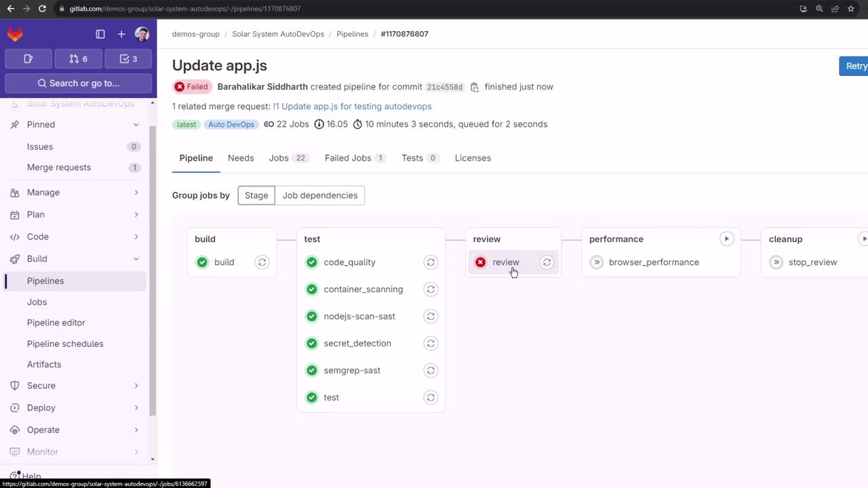Expand the Monitor sidebar section
Screen dimensions: 868x488
click(x=75, y=452)
